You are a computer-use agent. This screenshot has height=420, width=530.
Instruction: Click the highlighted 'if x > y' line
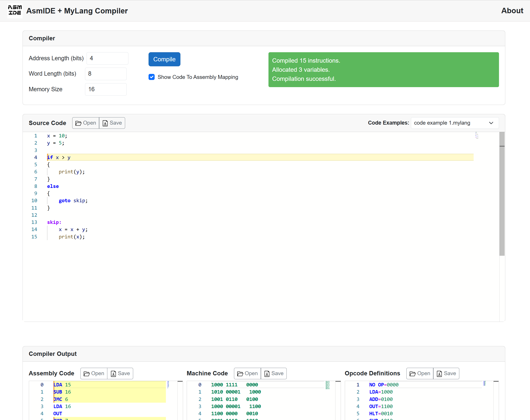tap(260, 157)
